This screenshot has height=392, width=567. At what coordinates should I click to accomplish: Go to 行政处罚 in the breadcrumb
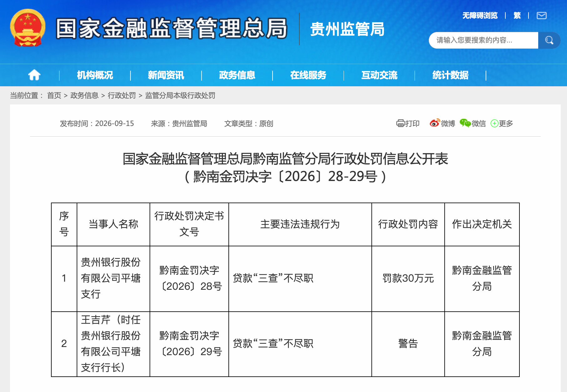pyautogui.click(x=122, y=95)
